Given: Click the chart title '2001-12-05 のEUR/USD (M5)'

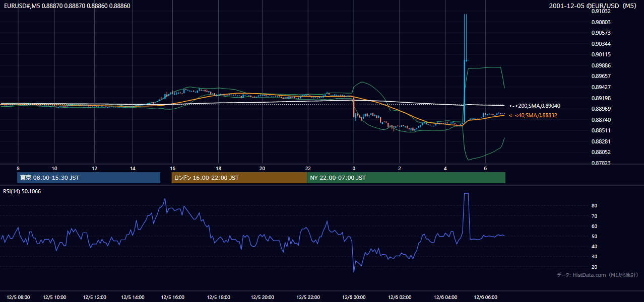Looking at the screenshot, I should (593, 6).
